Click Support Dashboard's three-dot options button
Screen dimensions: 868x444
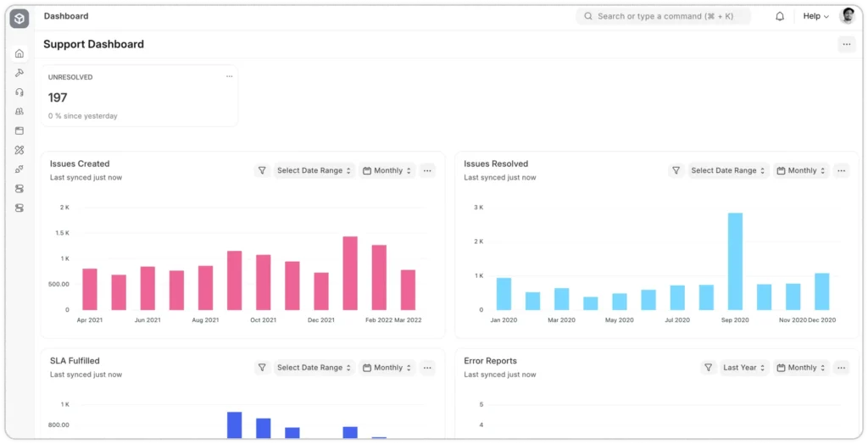pos(847,45)
